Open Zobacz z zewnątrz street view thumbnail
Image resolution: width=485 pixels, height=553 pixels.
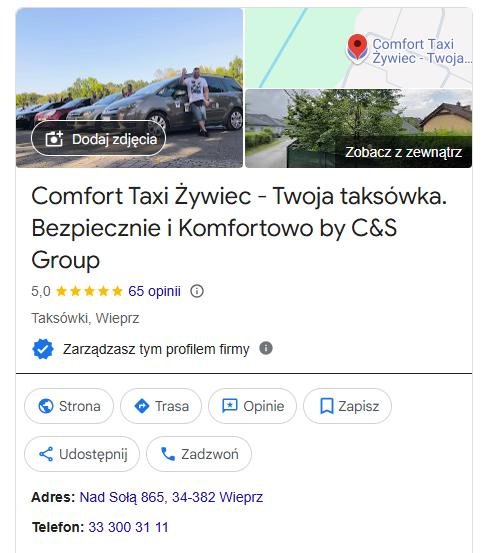[359, 128]
